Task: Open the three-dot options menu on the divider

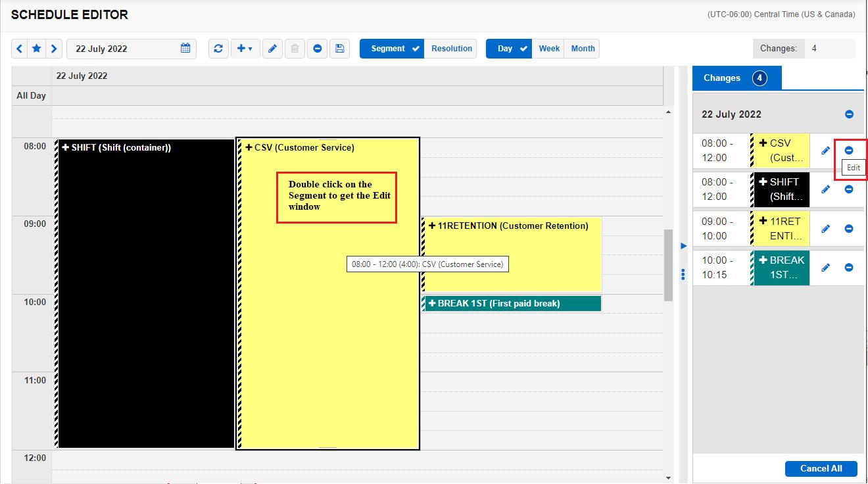Action: coord(683,274)
